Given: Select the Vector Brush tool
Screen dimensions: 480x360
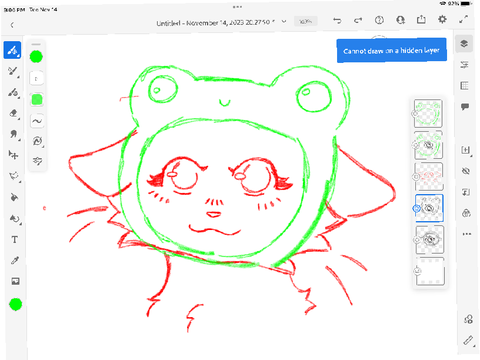Looking at the screenshot, I should pyautogui.click(x=13, y=92).
